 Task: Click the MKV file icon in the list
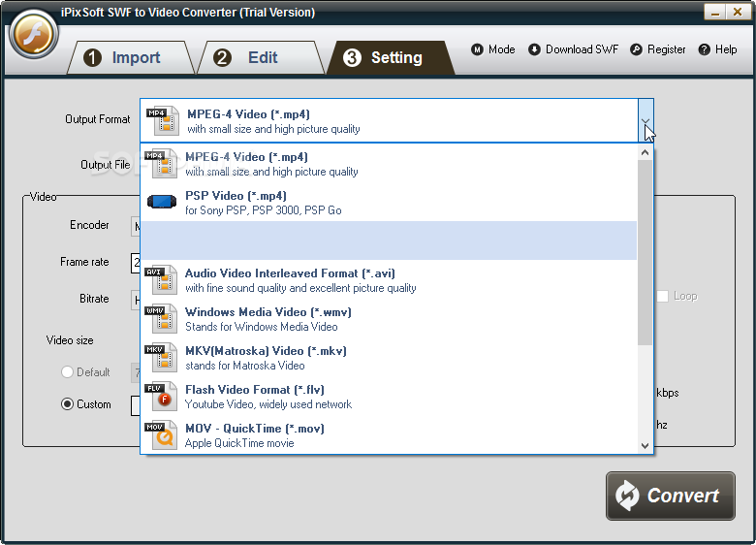(161, 358)
